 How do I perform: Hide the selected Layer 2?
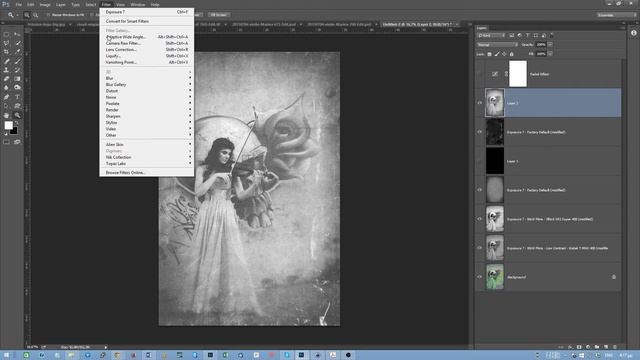point(480,103)
